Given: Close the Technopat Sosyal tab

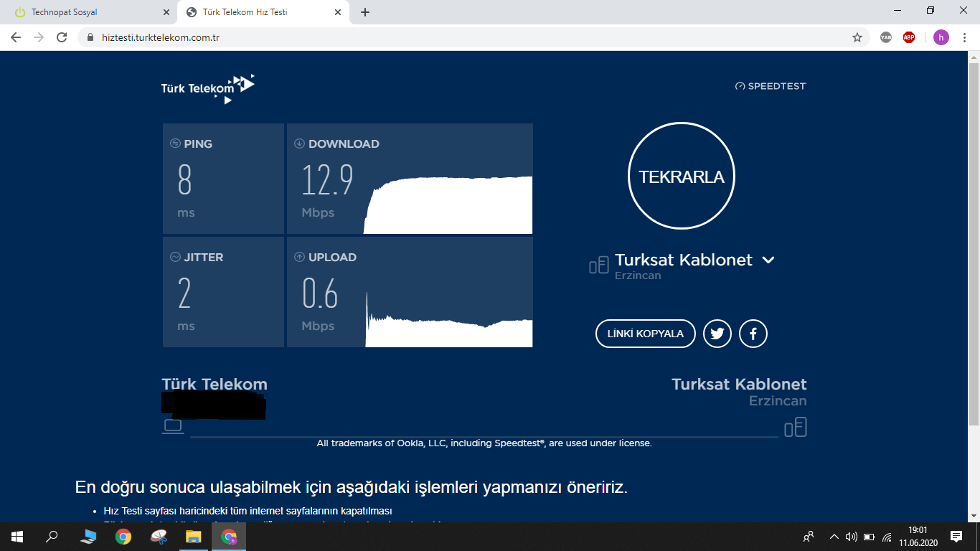Looking at the screenshot, I should coord(166,12).
